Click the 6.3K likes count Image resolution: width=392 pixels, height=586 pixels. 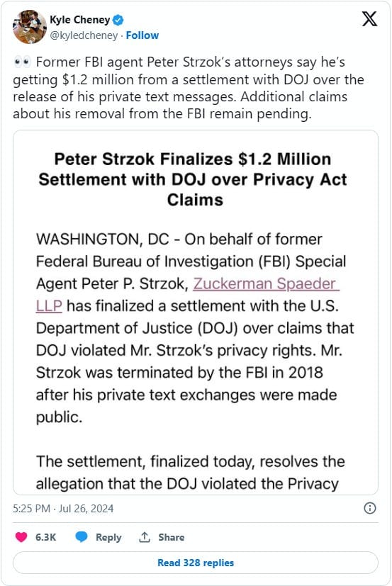click(x=45, y=537)
